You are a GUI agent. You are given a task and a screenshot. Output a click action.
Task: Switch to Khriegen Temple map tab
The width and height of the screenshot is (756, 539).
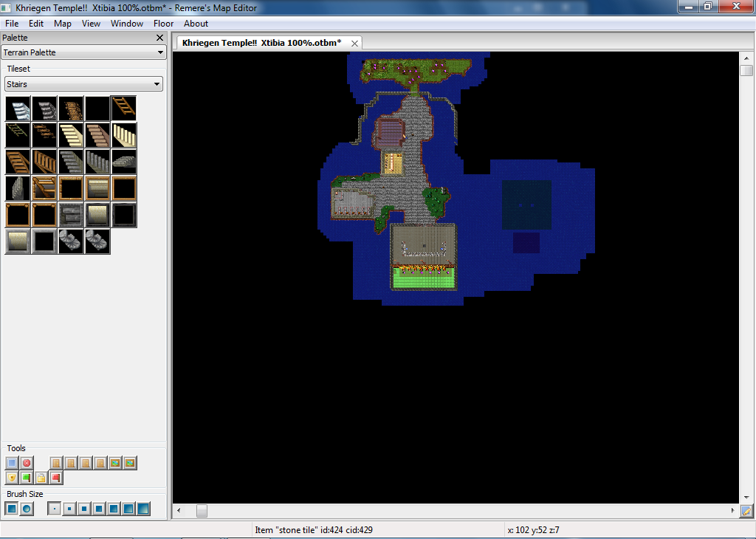tap(262, 43)
